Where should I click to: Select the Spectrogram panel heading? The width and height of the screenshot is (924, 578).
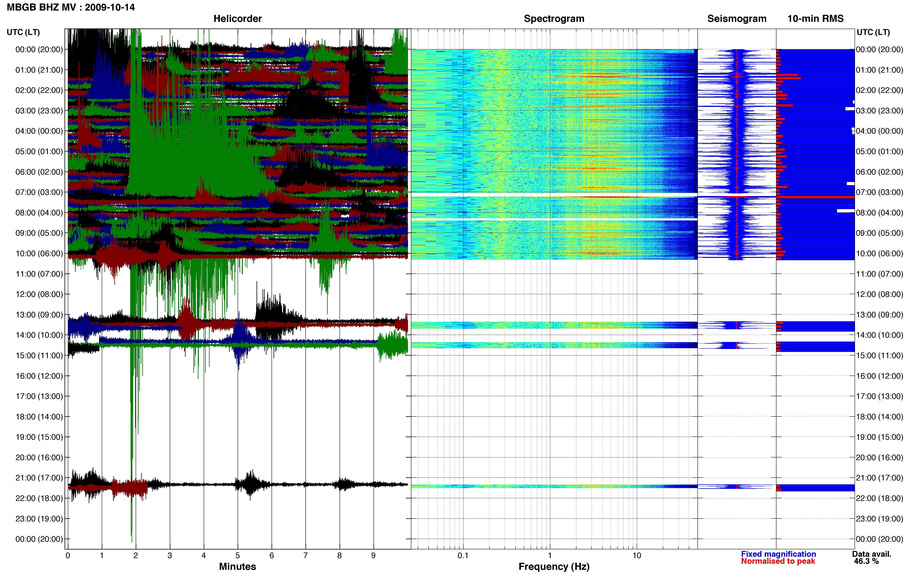tap(554, 19)
